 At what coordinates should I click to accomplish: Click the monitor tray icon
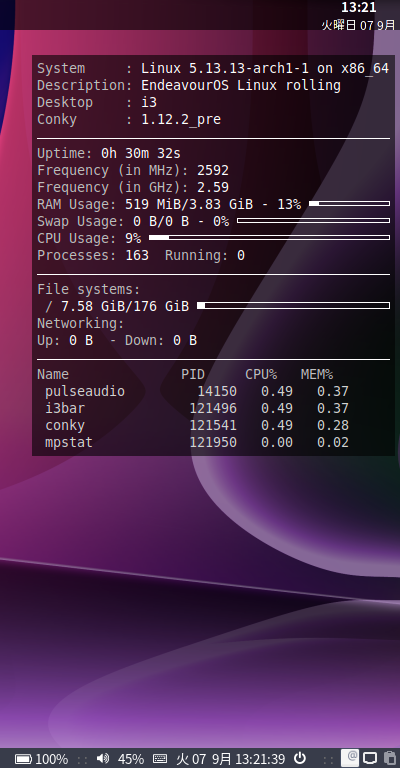(370, 758)
